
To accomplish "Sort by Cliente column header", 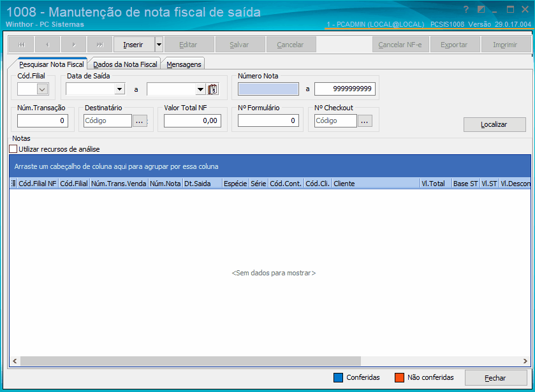I will coord(376,184).
